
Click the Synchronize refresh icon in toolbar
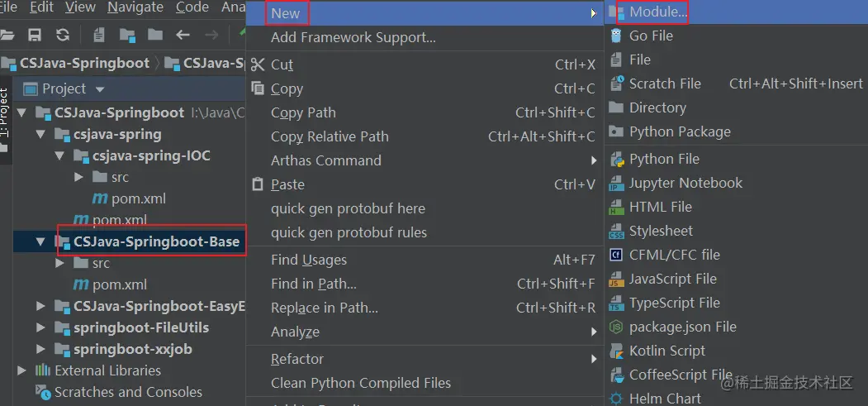tap(63, 35)
